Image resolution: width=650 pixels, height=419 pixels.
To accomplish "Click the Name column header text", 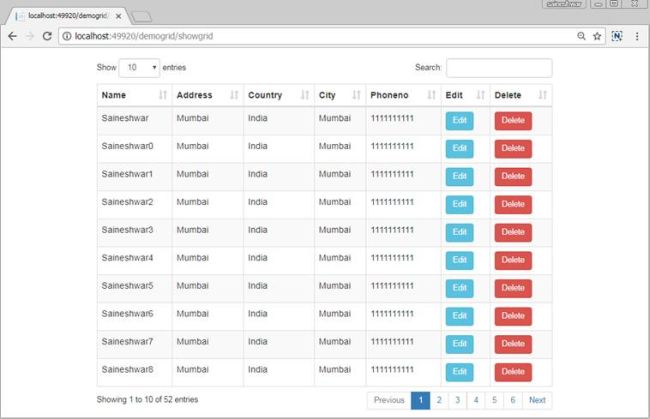I will [114, 95].
